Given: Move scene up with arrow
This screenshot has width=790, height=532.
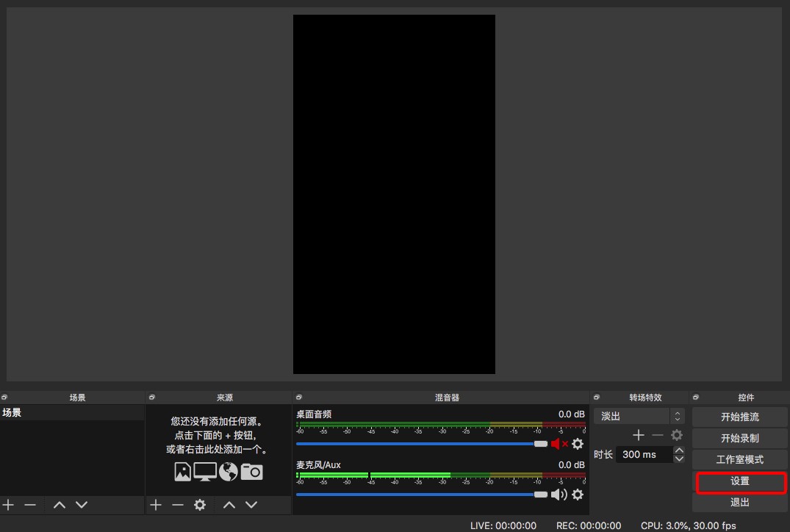Looking at the screenshot, I should pos(60,504).
